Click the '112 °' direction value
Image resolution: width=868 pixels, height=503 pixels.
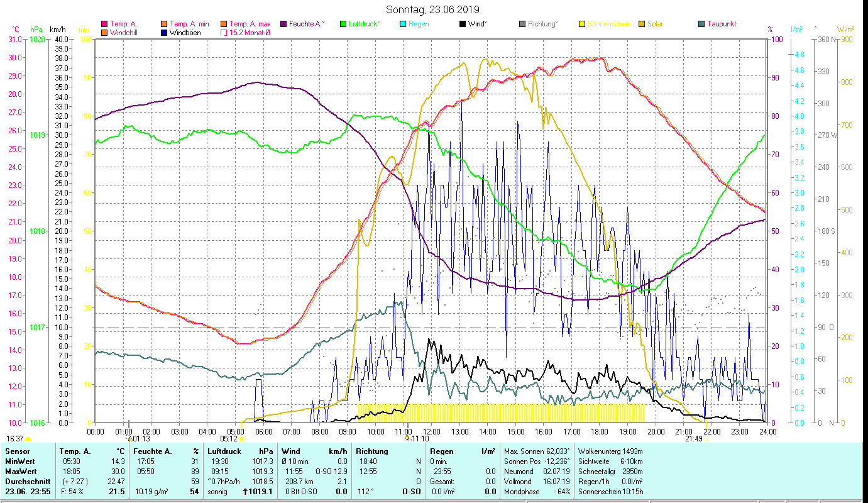365,492
